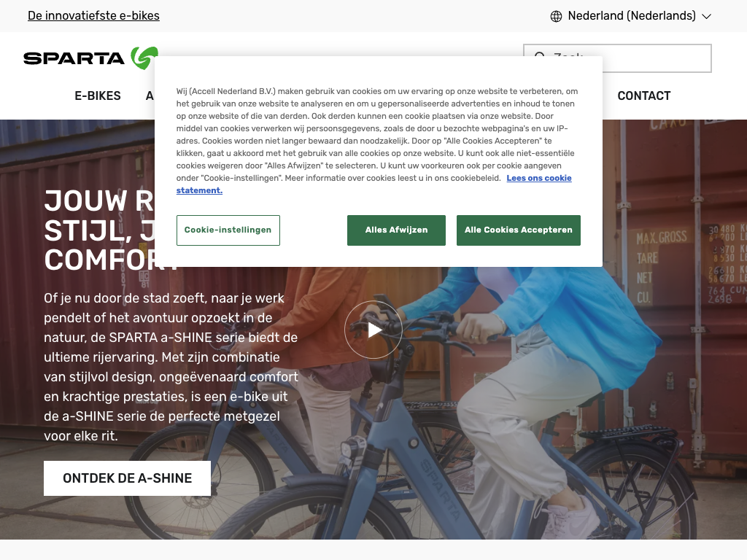Image resolution: width=747 pixels, height=560 pixels.
Task: Click the Sparta logo
Action: tap(90, 58)
